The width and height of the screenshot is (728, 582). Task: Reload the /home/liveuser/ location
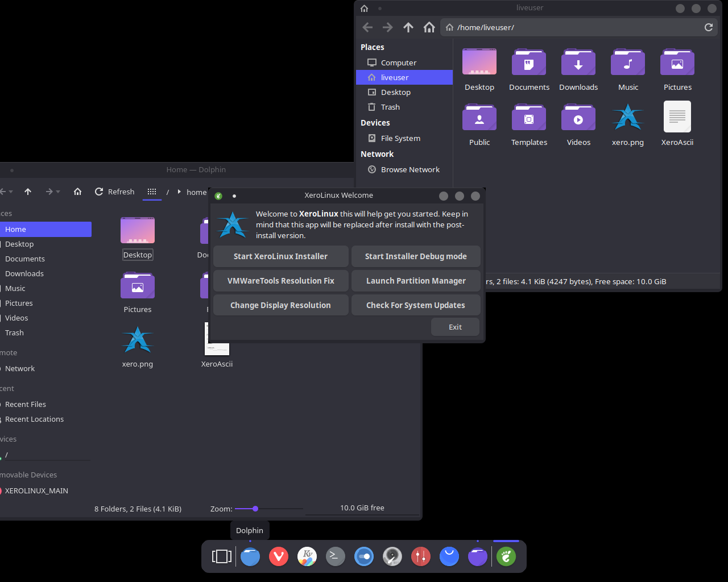coord(709,27)
